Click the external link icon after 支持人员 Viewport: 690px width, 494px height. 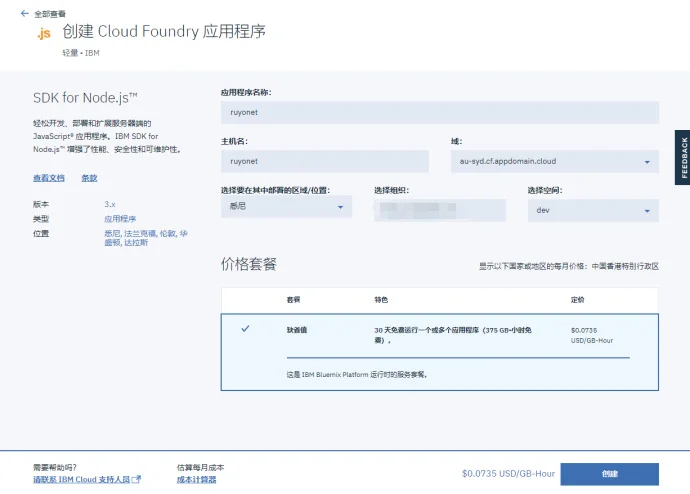pos(137,479)
